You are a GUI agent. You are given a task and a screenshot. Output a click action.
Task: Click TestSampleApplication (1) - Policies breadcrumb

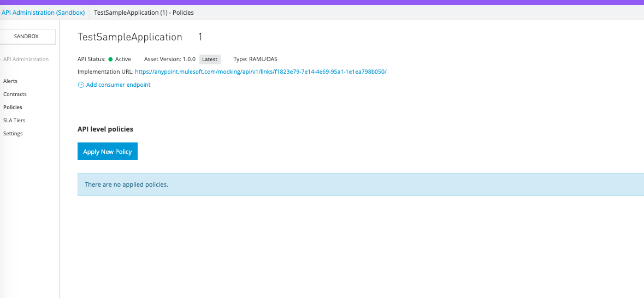pos(144,13)
